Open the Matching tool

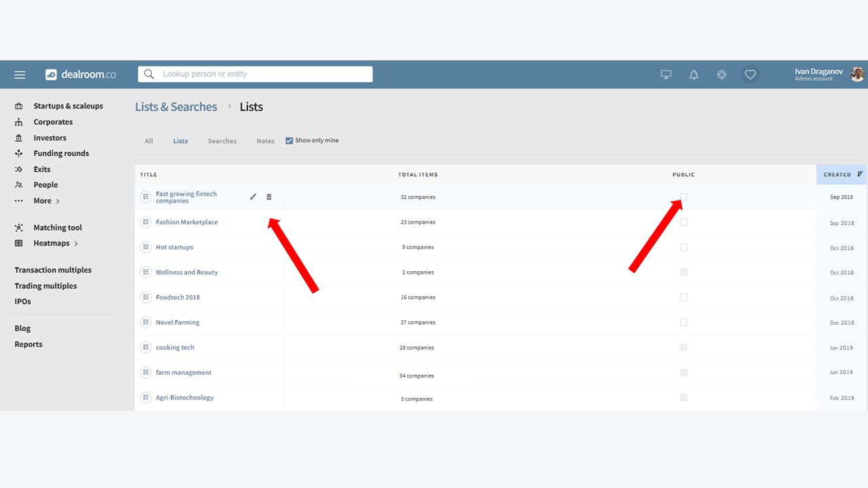[x=58, y=227]
